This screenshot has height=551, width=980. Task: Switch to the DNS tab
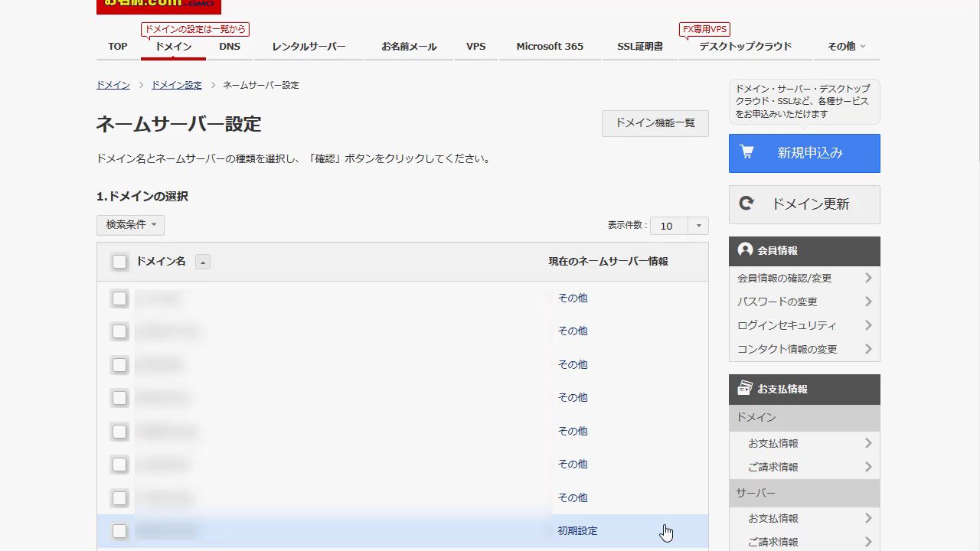tap(230, 47)
